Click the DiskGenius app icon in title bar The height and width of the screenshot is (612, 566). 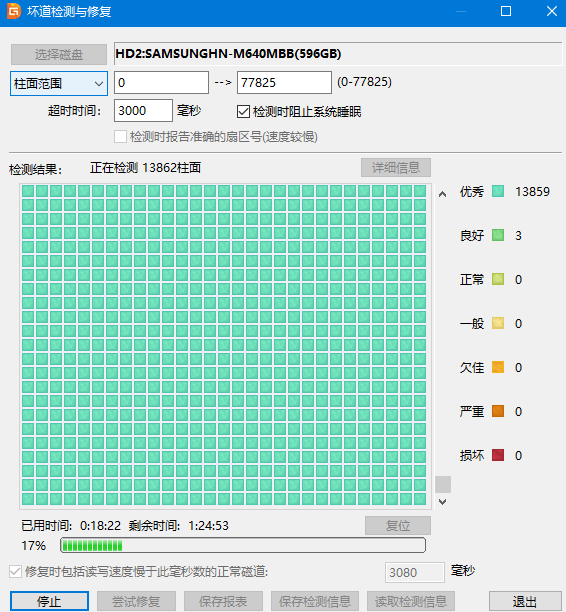(14, 11)
